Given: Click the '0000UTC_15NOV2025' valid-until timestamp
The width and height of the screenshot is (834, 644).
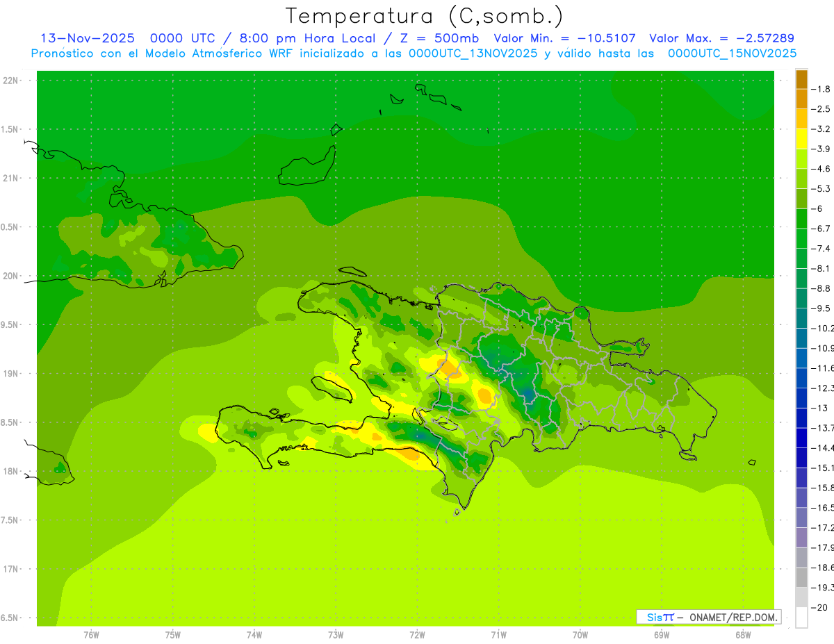Looking at the screenshot, I should 733,53.
